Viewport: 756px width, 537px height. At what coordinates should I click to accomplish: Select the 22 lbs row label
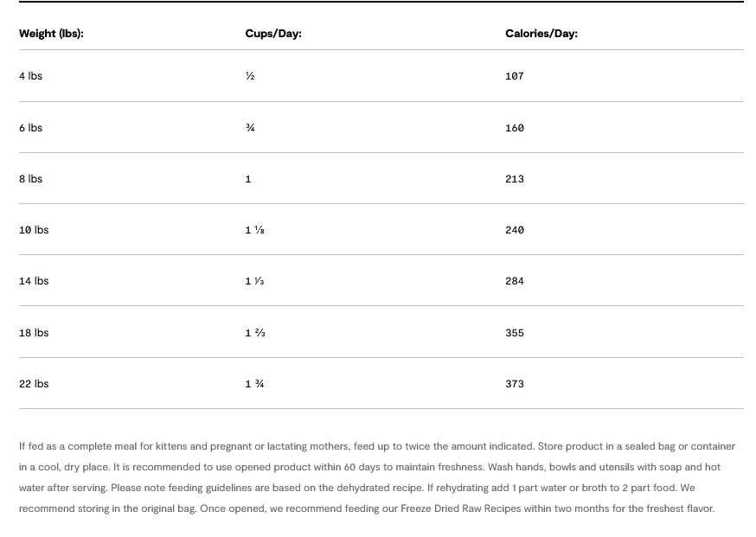click(34, 384)
